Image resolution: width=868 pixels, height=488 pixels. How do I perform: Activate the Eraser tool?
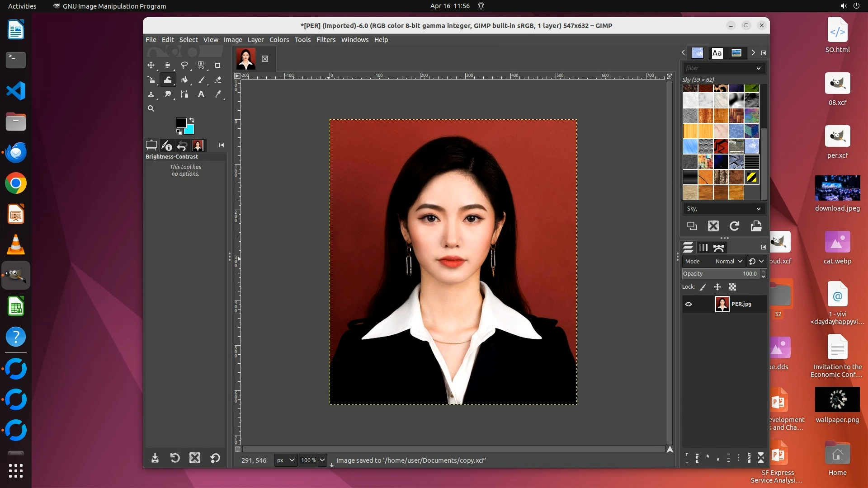click(218, 80)
